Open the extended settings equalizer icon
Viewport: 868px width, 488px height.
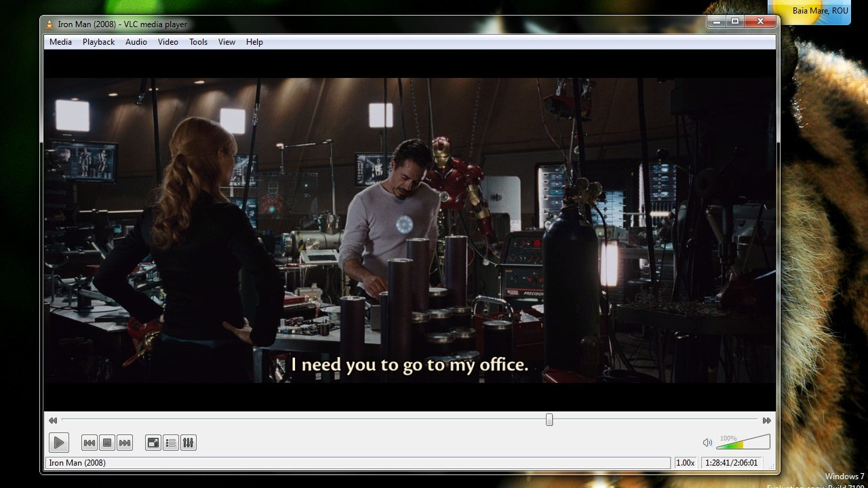click(x=188, y=442)
